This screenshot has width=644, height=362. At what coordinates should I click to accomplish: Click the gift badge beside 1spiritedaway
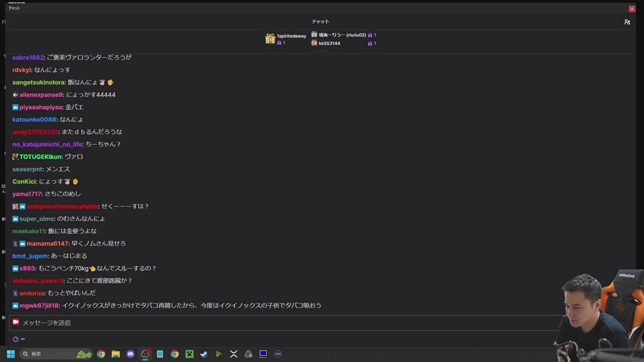(x=270, y=38)
